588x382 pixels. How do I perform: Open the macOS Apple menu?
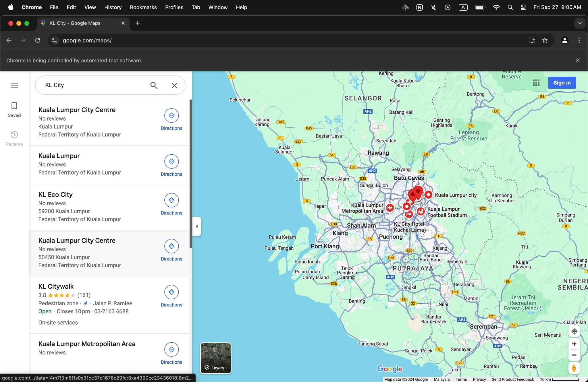(x=11, y=7)
